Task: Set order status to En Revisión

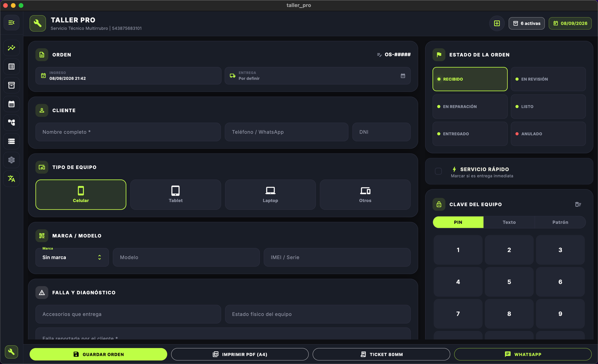Action: (548, 79)
